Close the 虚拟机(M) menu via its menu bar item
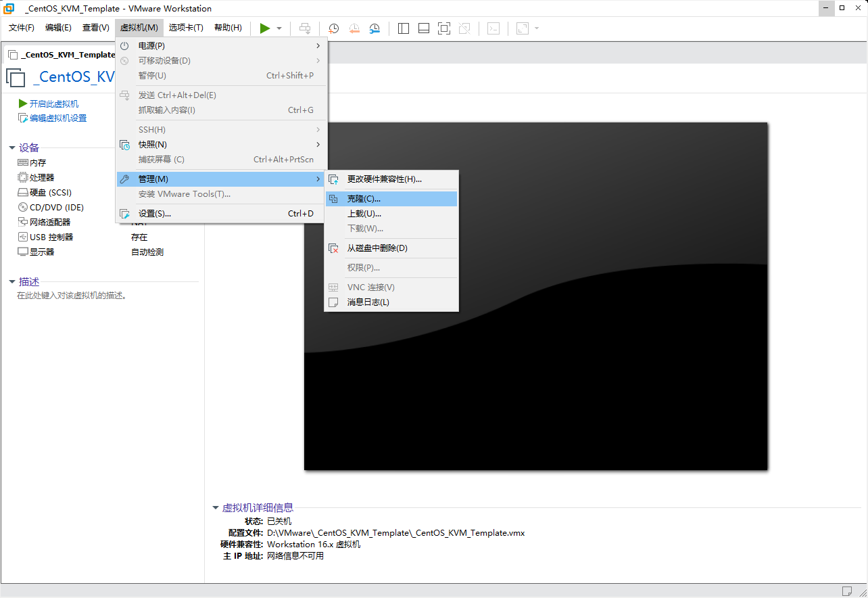 [139, 28]
